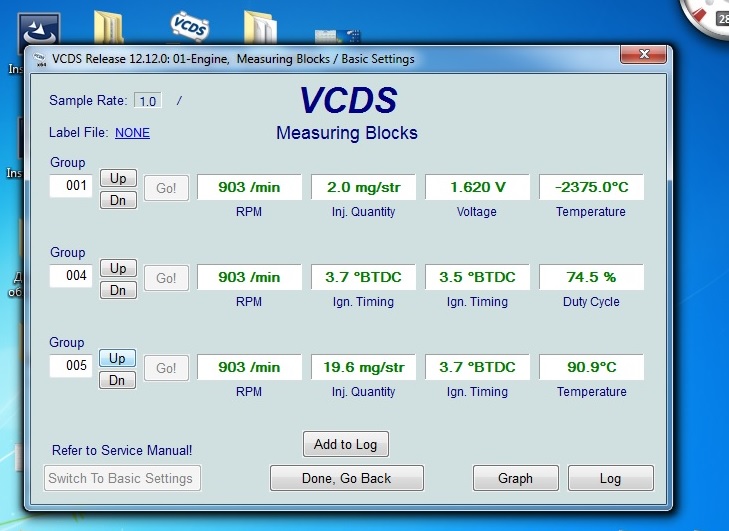The width and height of the screenshot is (729, 531).
Task: Step Group 005 down with Dn
Action: [x=118, y=380]
